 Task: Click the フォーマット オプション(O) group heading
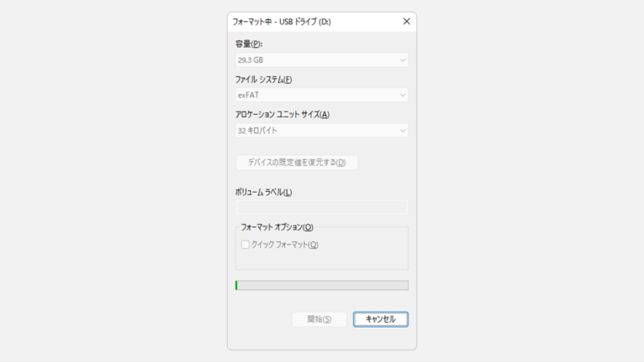277,227
